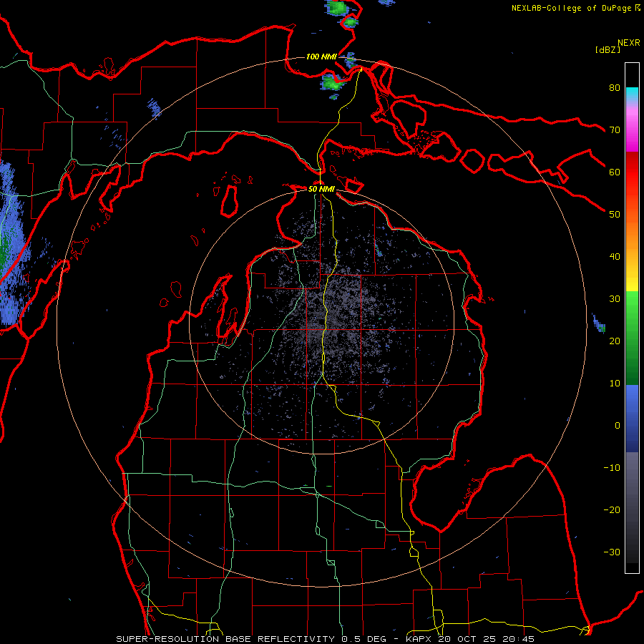Click the cyan band of the color bar
This screenshot has width=644, height=644.
(x=632, y=94)
